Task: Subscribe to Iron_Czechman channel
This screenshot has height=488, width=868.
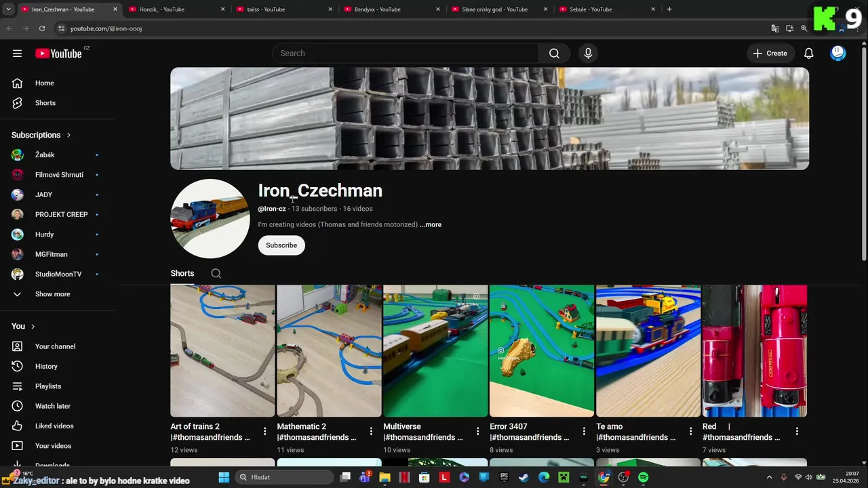Action: [281, 245]
